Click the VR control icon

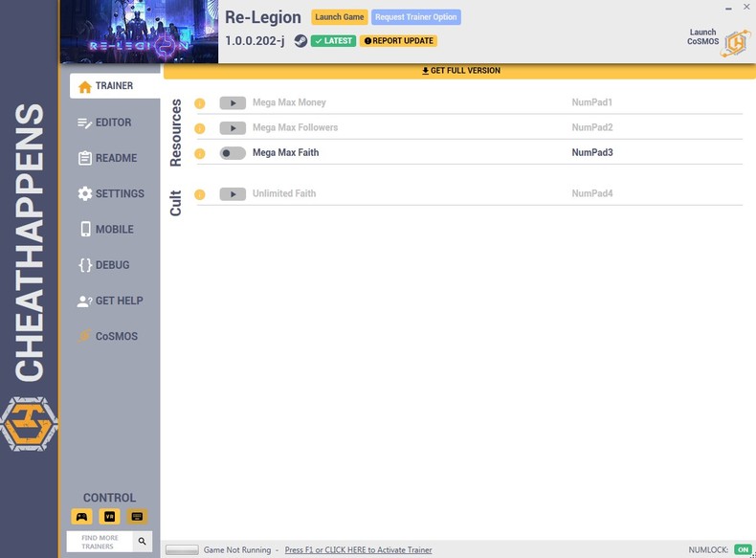pyautogui.click(x=109, y=517)
